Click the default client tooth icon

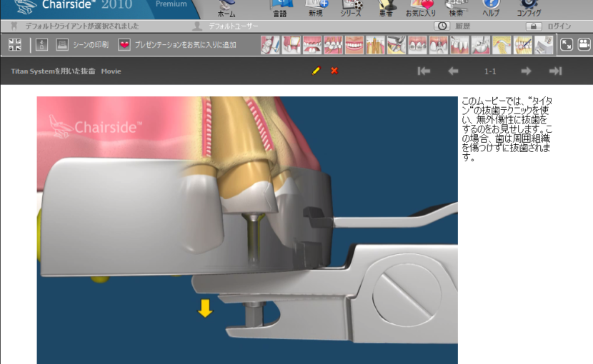14,26
